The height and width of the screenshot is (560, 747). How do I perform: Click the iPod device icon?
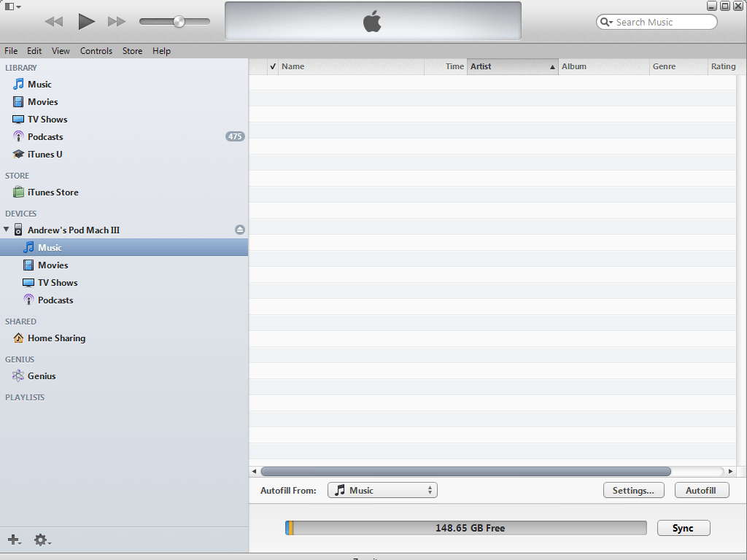click(18, 230)
